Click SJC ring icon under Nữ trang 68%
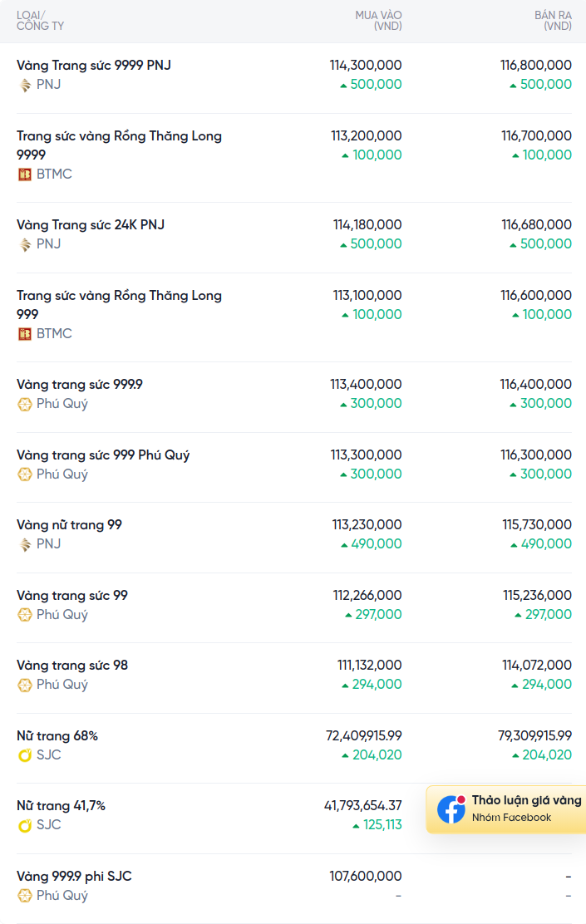Viewport: 586px width, 924px height. pyautogui.click(x=25, y=755)
